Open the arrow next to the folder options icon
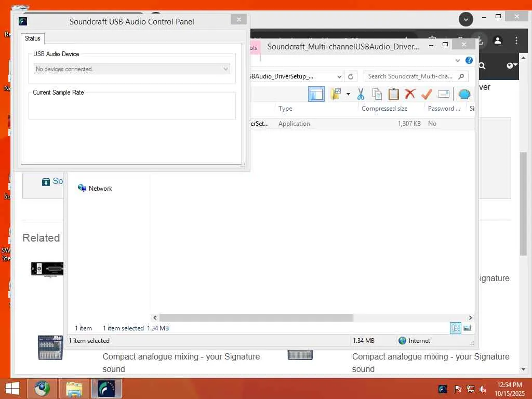 [x=348, y=94]
